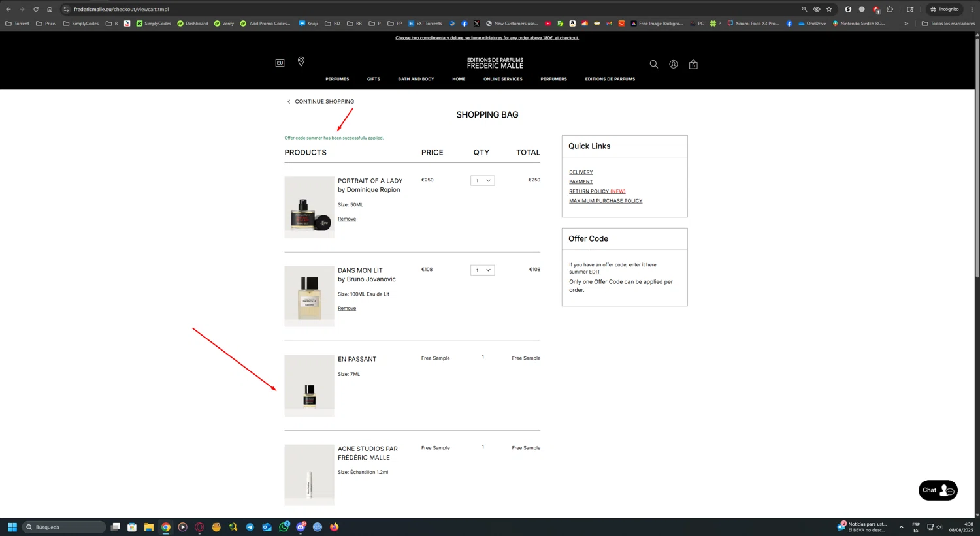Image resolution: width=980 pixels, height=536 pixels.
Task: Open the Bath and Body menu
Action: 416,79
